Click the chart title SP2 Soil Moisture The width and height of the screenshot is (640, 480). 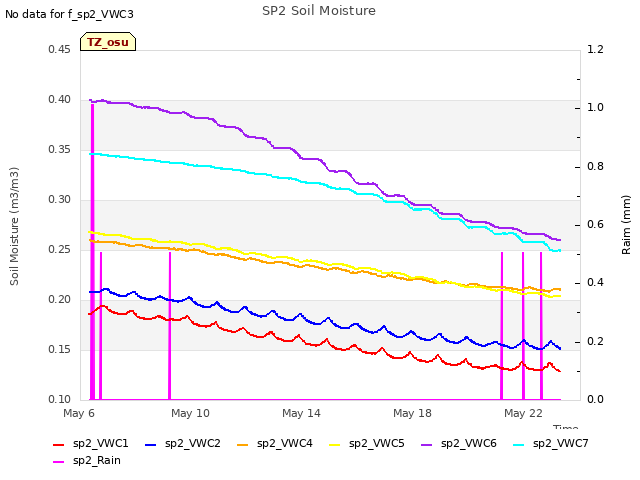point(319,11)
